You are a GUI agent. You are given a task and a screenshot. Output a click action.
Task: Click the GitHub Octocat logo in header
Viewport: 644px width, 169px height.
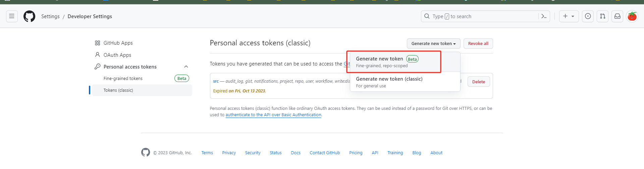point(30,16)
